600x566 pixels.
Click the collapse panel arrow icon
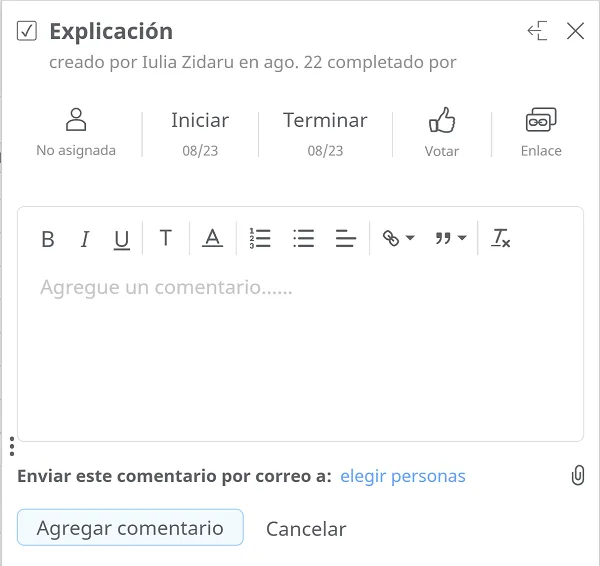pos(538,32)
